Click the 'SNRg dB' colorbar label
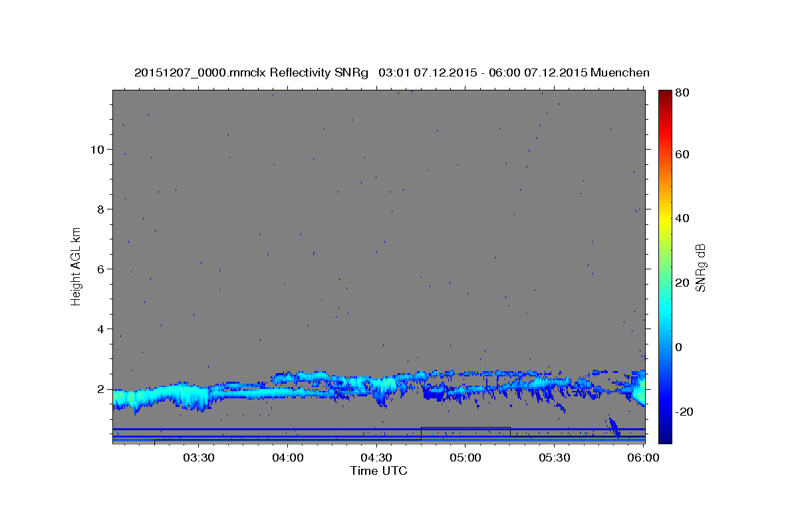Viewport: 798px width, 532px height. (x=700, y=267)
